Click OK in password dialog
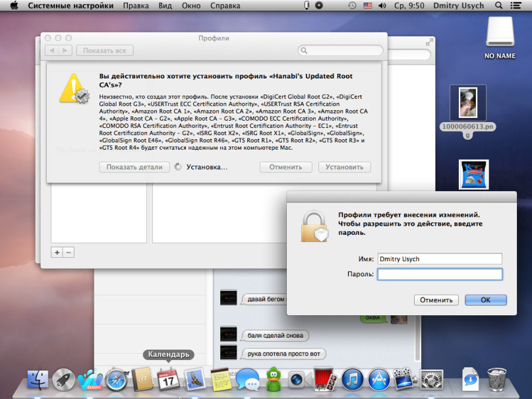The image size is (532, 399). (x=485, y=300)
